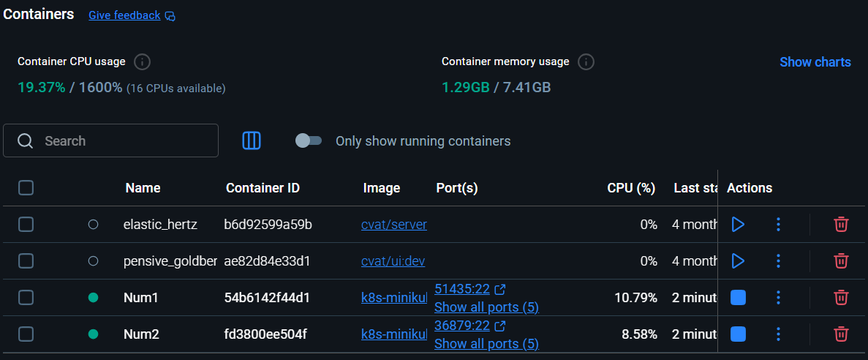The width and height of the screenshot is (868, 360).
Task: Open the Give feedback link
Action: (x=124, y=15)
